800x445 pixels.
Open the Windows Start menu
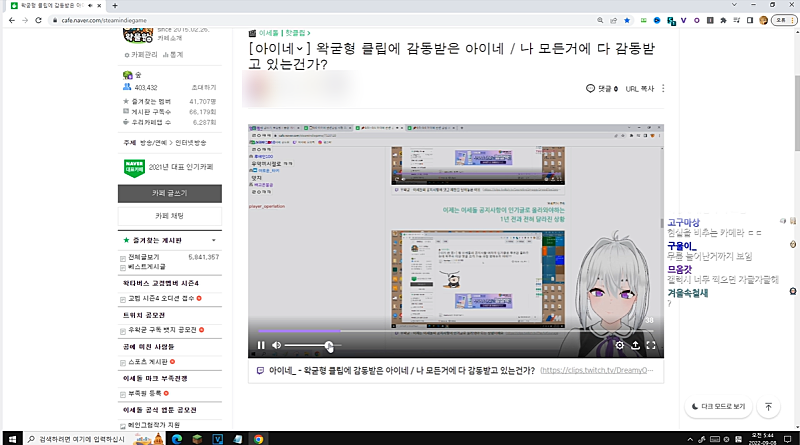[12, 439]
